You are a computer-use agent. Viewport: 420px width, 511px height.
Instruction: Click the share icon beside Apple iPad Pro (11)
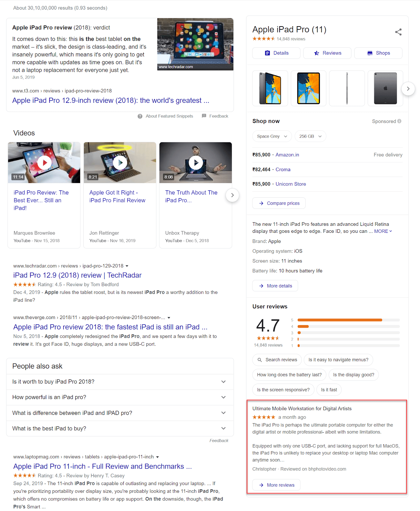click(398, 32)
